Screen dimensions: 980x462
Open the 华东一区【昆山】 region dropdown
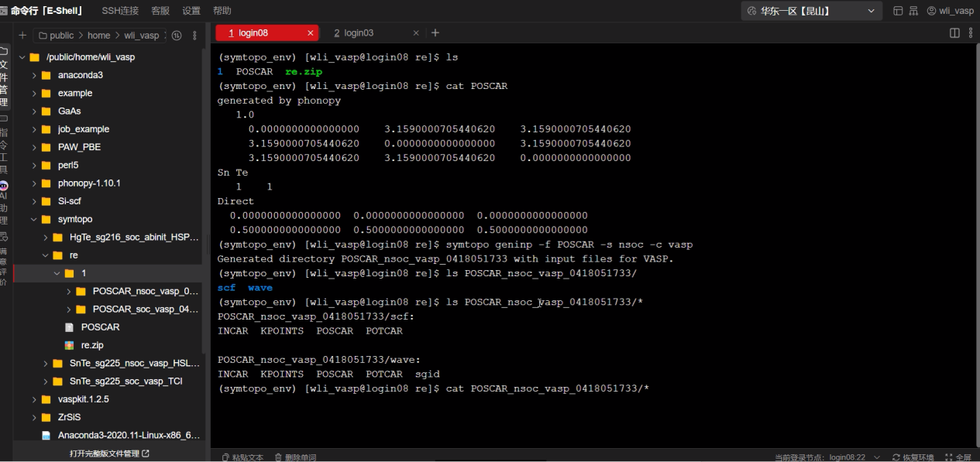811,11
